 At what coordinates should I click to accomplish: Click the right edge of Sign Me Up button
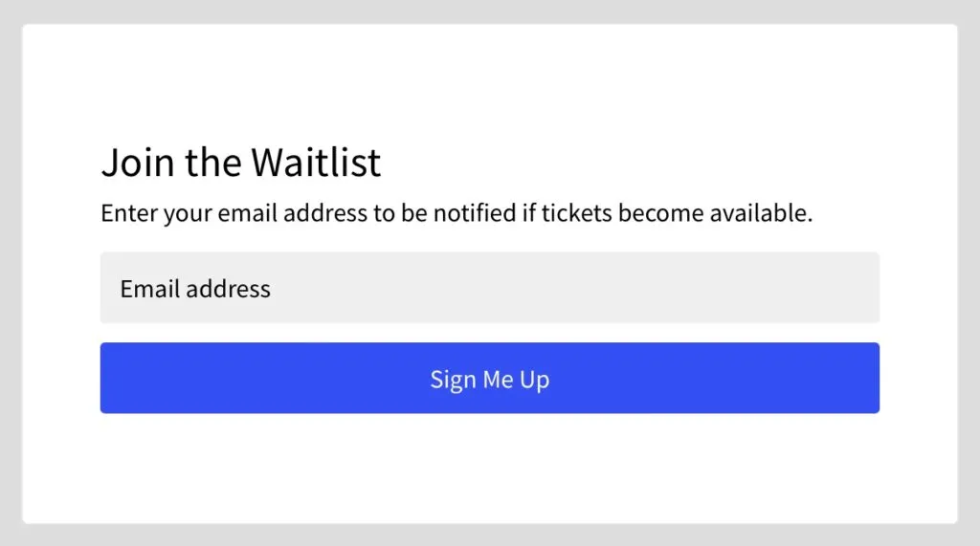click(x=866, y=379)
